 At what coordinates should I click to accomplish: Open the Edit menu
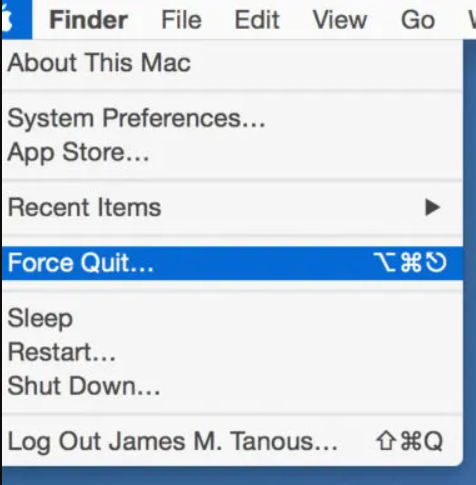(257, 20)
